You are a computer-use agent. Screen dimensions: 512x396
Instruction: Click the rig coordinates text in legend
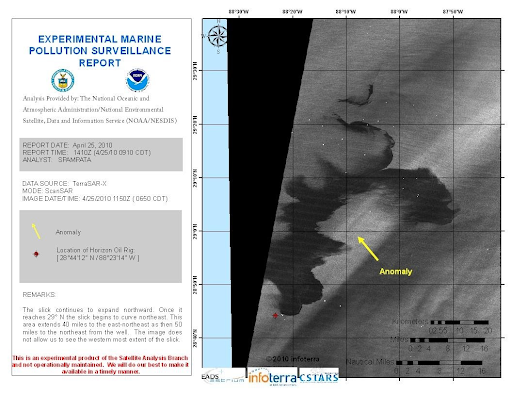[98, 258]
